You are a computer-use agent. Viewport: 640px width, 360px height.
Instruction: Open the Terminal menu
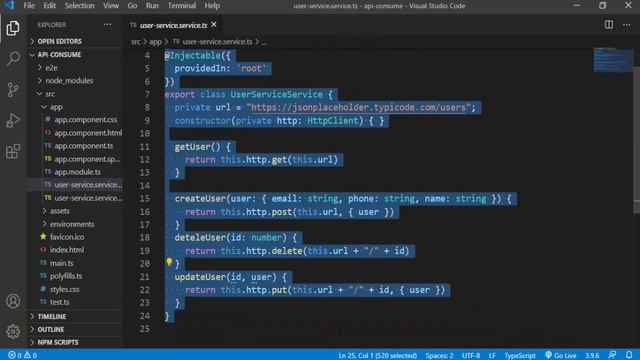[x=182, y=6]
